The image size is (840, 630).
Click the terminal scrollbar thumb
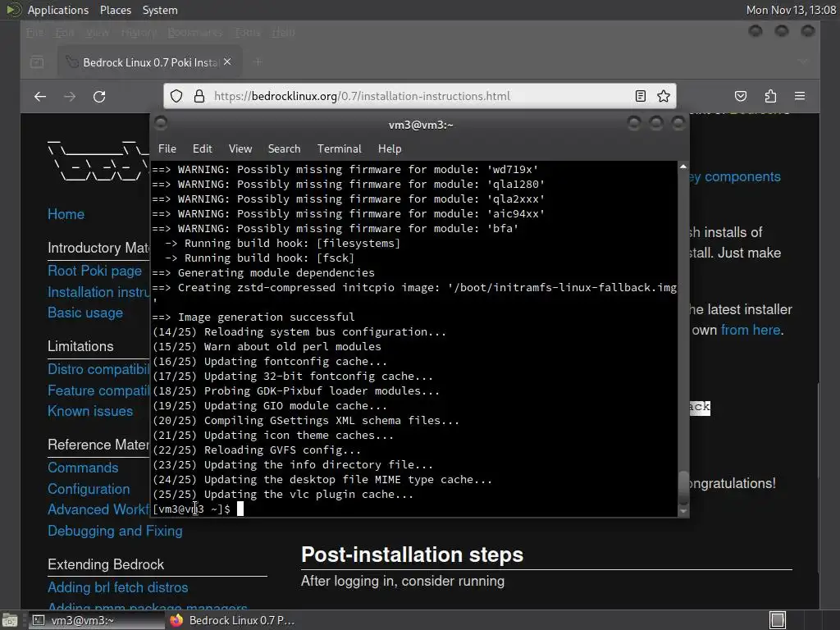pyautogui.click(x=683, y=487)
